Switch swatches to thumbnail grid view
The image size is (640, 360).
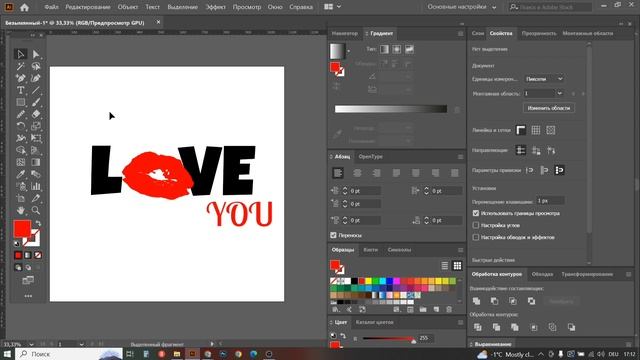pyautogui.click(x=457, y=266)
